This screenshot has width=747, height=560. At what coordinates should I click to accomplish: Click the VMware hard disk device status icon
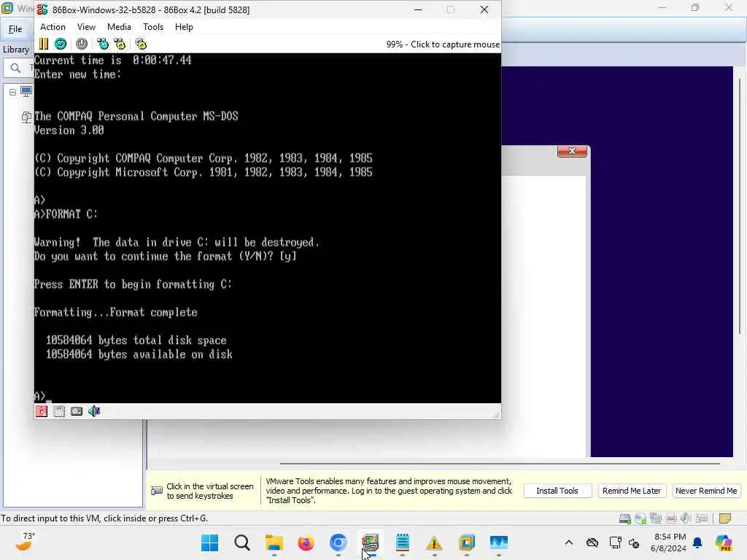coord(625,518)
